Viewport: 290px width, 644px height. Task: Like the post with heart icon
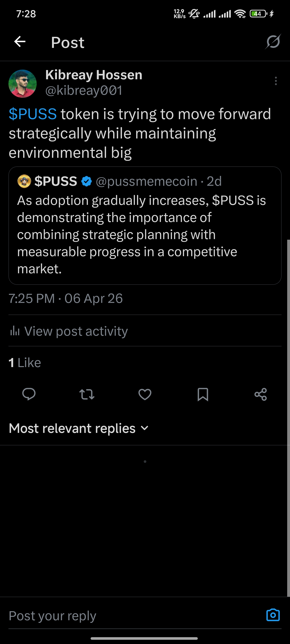tap(145, 394)
